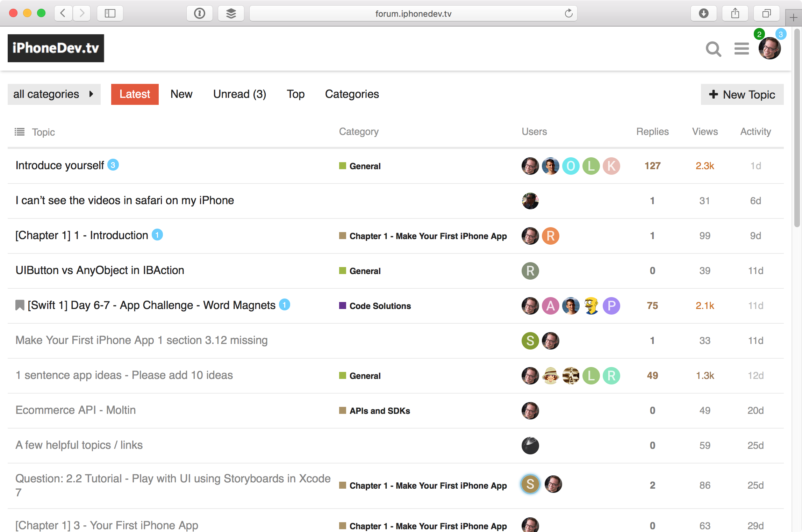Switch to the Categories tab
The height and width of the screenshot is (532, 802).
click(x=352, y=94)
